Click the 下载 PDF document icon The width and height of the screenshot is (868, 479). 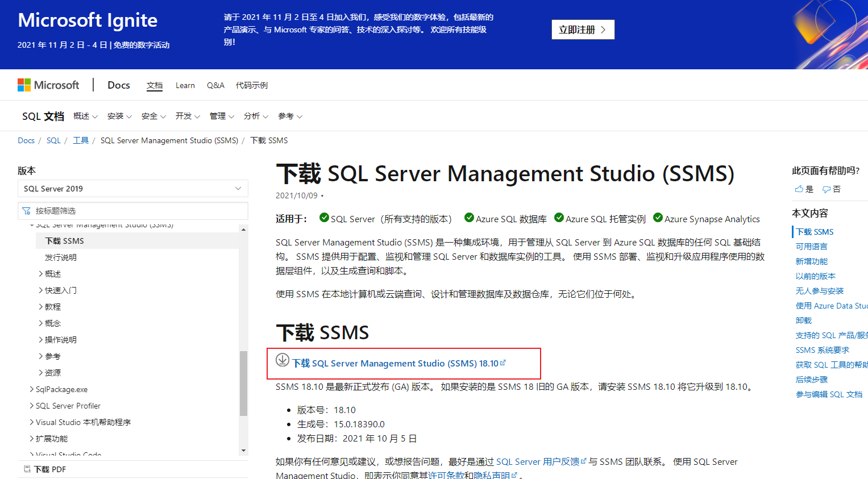27,469
